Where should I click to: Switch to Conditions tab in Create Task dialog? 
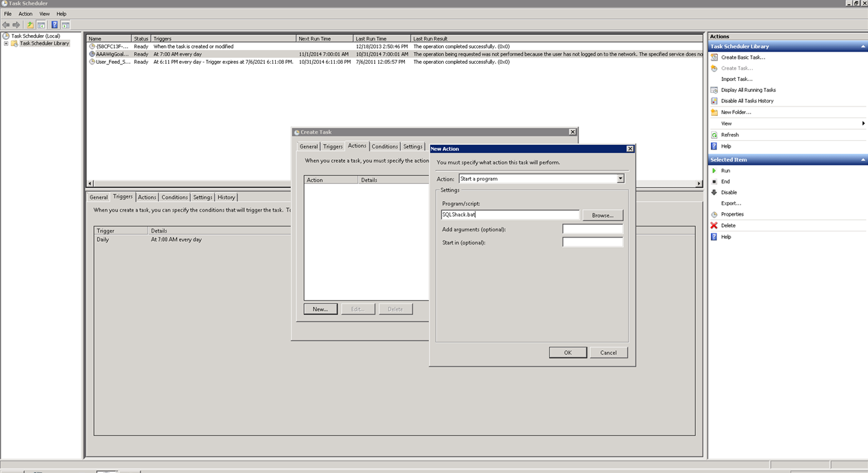point(385,146)
